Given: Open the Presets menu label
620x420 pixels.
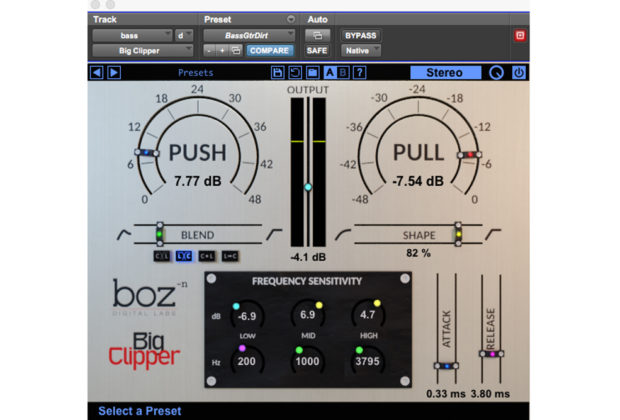Looking at the screenshot, I should 195,73.
